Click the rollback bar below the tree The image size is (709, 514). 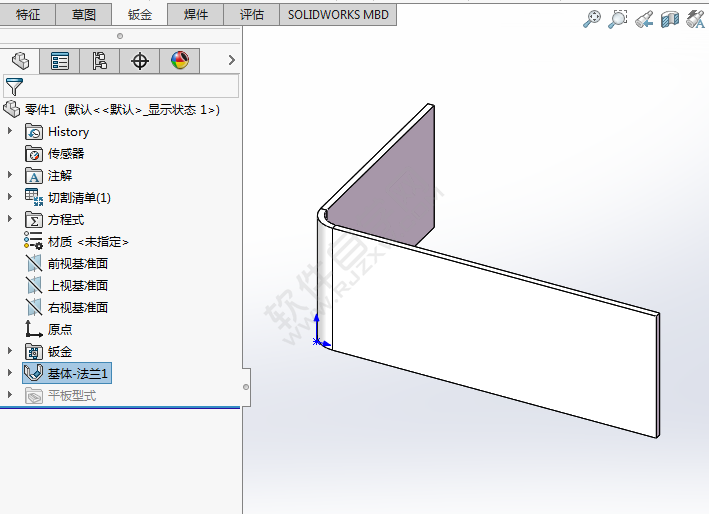[x=120, y=408]
